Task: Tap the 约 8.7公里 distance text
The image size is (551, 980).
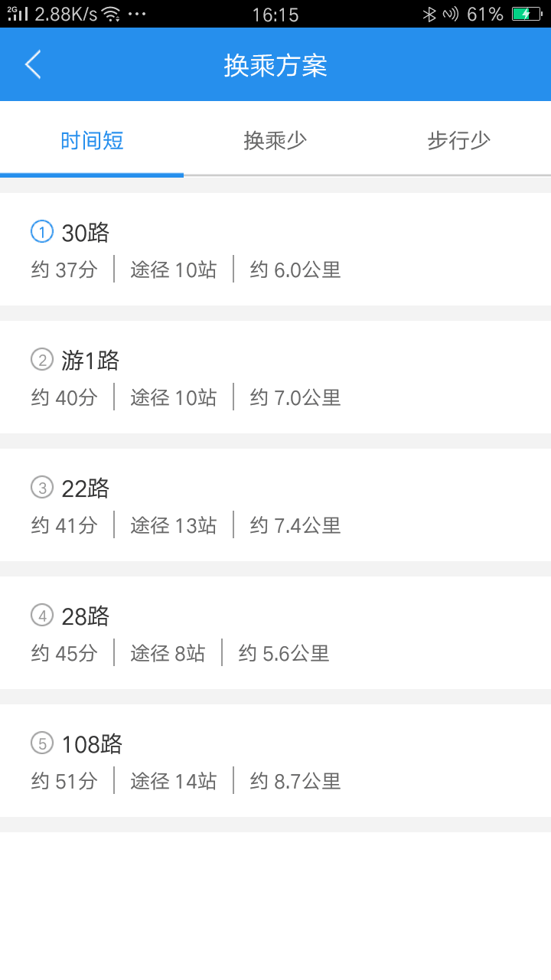Action: coord(295,781)
